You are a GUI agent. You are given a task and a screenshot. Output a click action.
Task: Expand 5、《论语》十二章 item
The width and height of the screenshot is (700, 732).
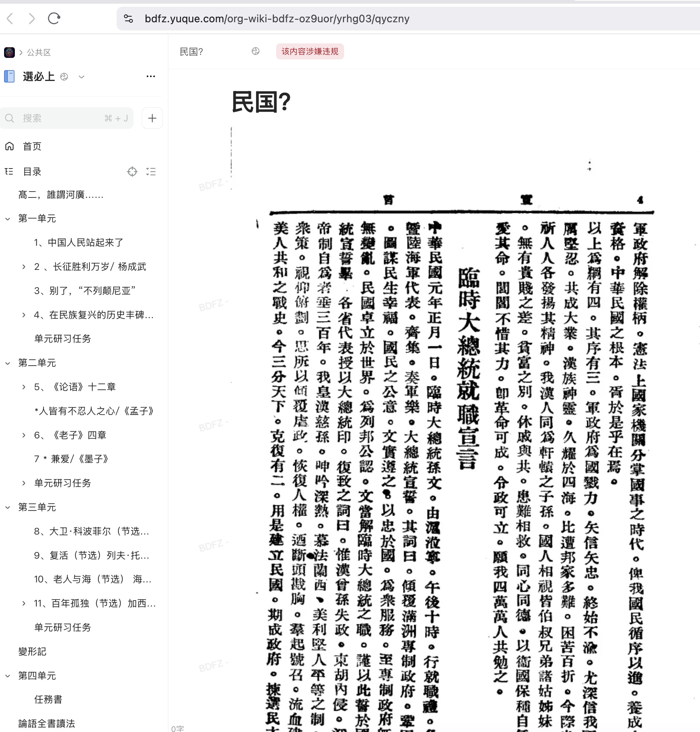pos(24,387)
